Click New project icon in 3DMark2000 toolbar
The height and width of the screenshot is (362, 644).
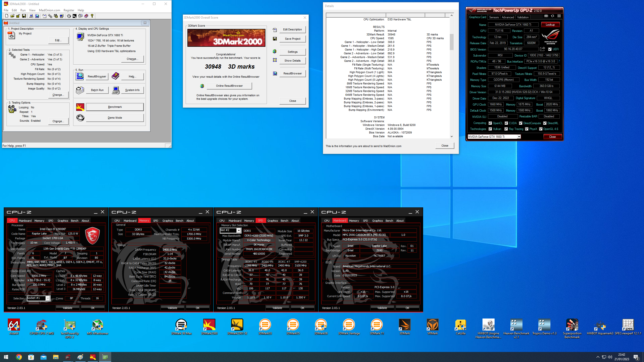pyautogui.click(x=7, y=16)
